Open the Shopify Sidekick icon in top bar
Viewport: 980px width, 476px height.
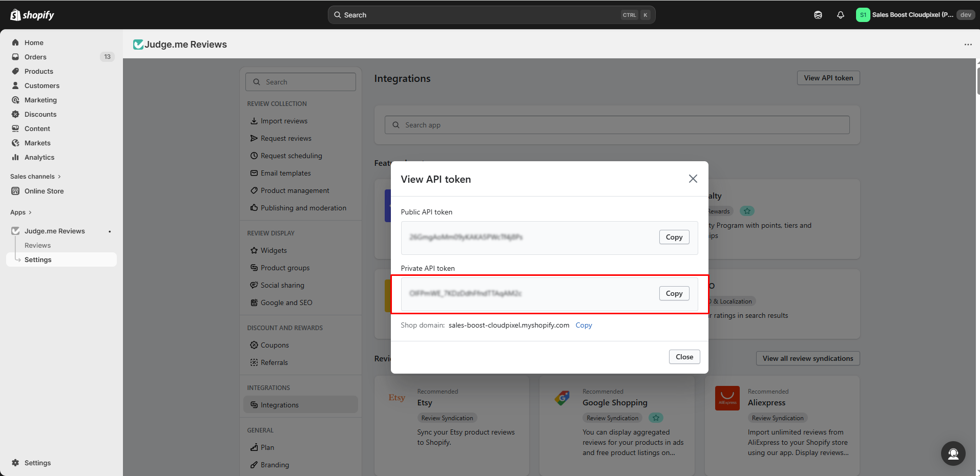(x=818, y=15)
